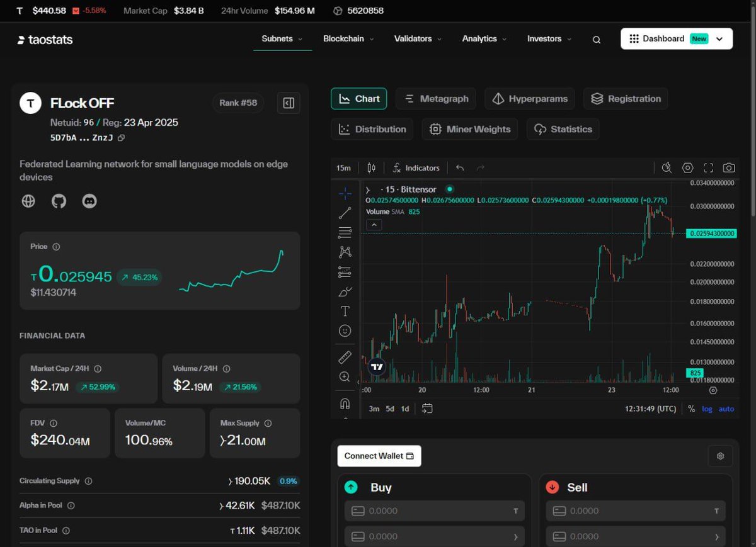
Task: Collapse the subnet info side panel
Action: tap(289, 103)
